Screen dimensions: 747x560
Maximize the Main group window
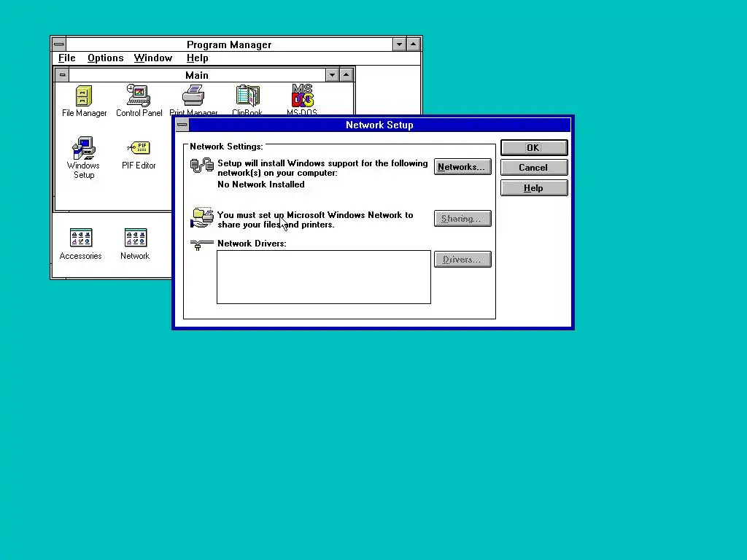tap(347, 75)
